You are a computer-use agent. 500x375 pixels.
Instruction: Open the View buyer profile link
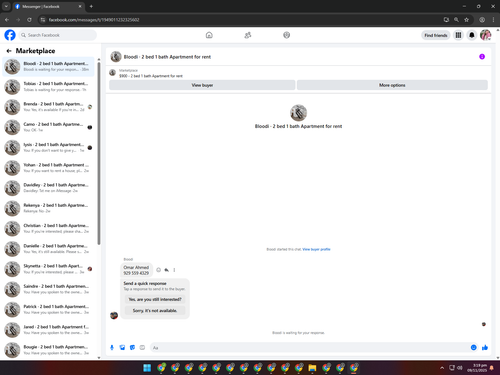pyautogui.click(x=316, y=249)
